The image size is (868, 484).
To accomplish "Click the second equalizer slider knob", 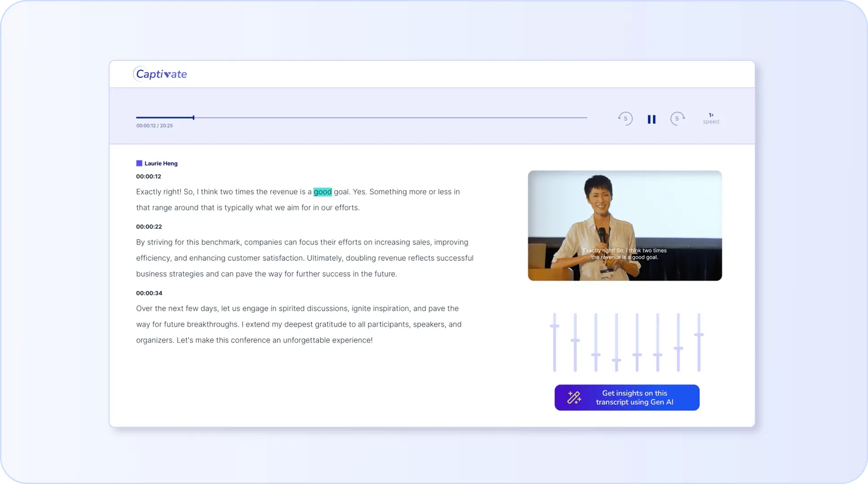I will point(575,341).
